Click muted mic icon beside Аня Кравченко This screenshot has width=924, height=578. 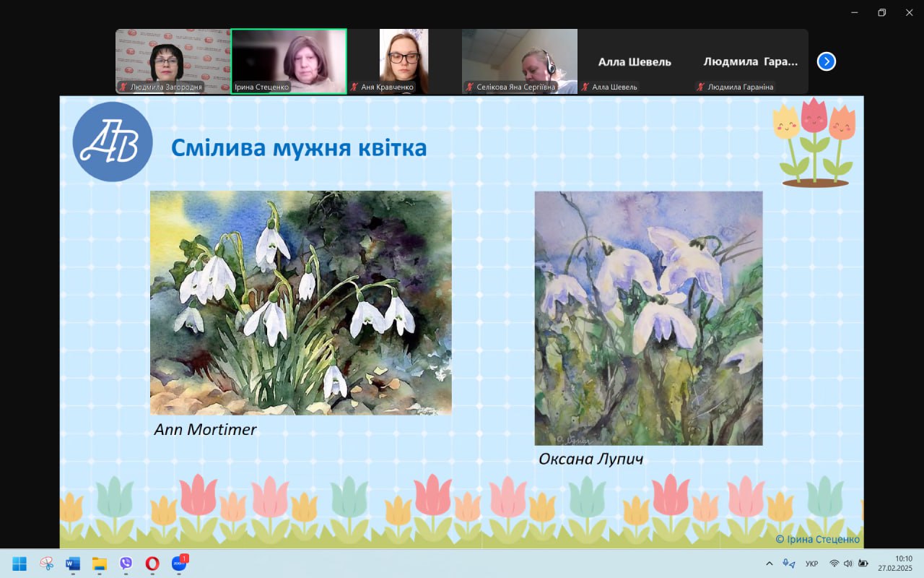tap(354, 87)
